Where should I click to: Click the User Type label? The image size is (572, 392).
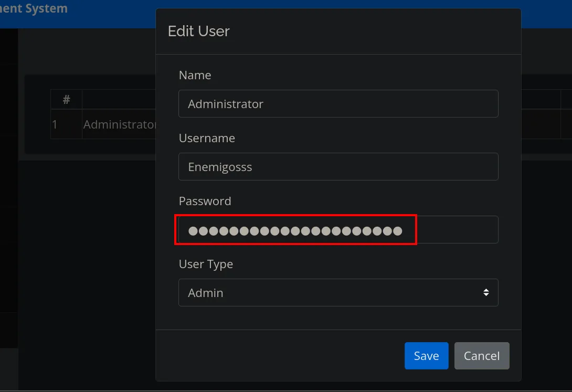pos(206,264)
